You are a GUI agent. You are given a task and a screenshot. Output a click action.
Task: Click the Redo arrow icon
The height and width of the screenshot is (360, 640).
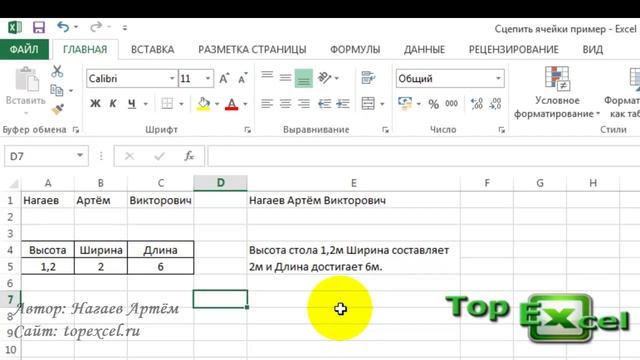coord(96,27)
